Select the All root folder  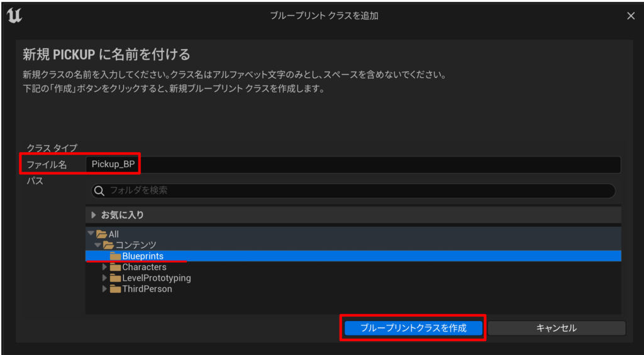353,234
